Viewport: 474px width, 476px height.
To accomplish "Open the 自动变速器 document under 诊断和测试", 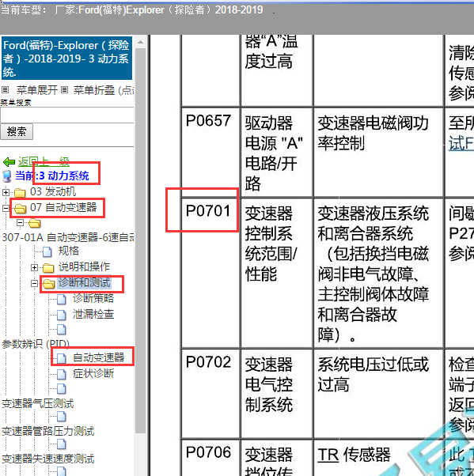I will click(99, 357).
